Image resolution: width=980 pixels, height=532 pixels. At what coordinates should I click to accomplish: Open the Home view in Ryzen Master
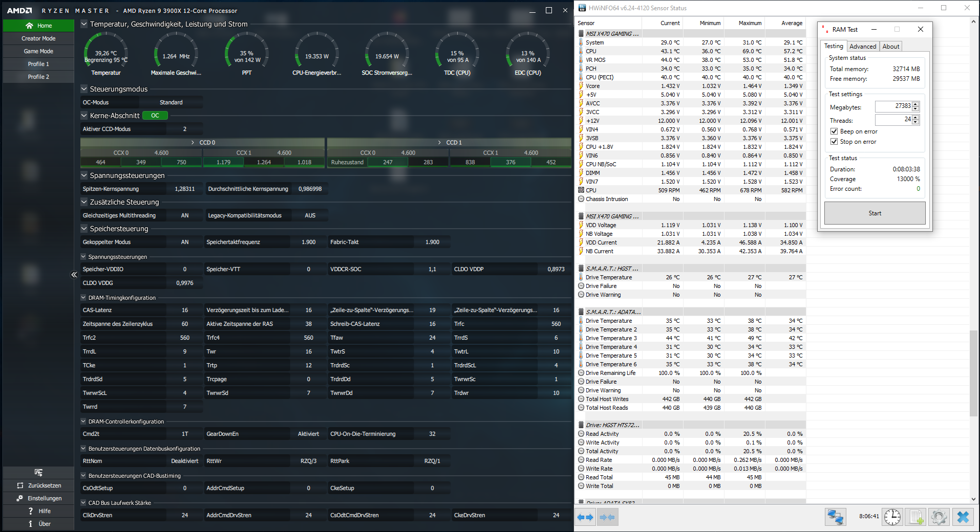[38, 26]
